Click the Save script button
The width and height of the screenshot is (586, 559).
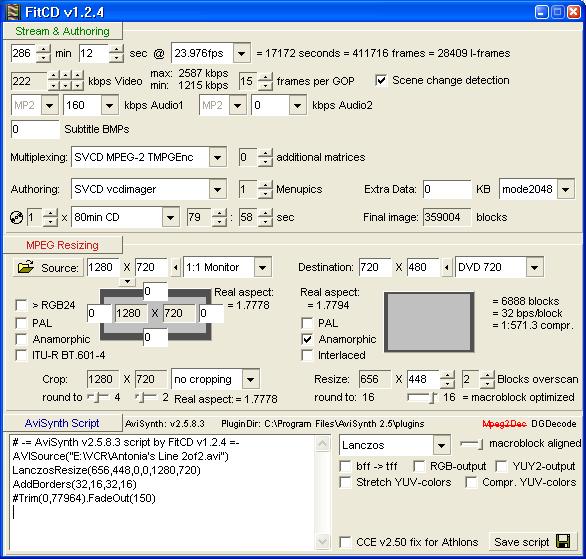tap(531, 541)
